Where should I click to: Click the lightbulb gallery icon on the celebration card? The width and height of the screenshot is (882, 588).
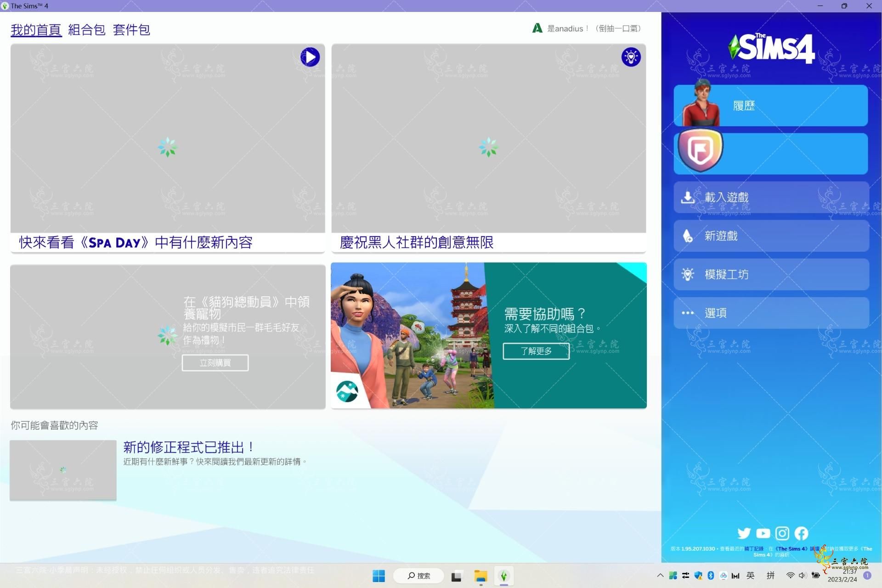(631, 57)
